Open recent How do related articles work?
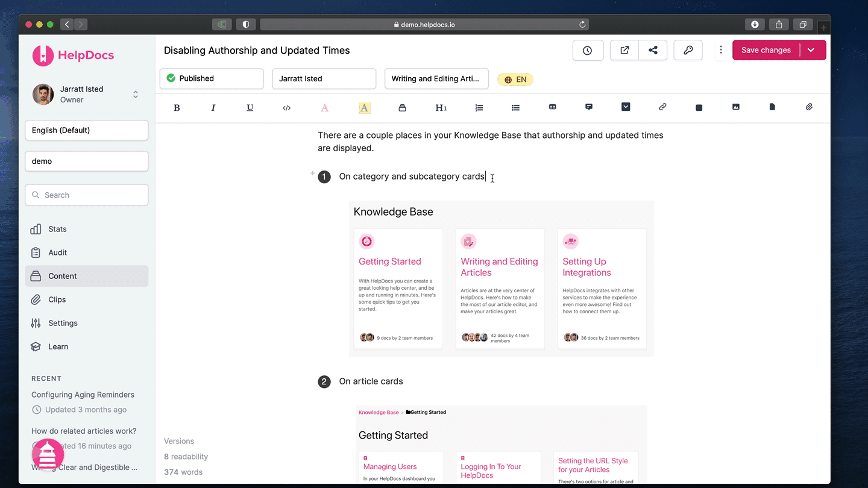The height and width of the screenshot is (488, 868). 84,431
